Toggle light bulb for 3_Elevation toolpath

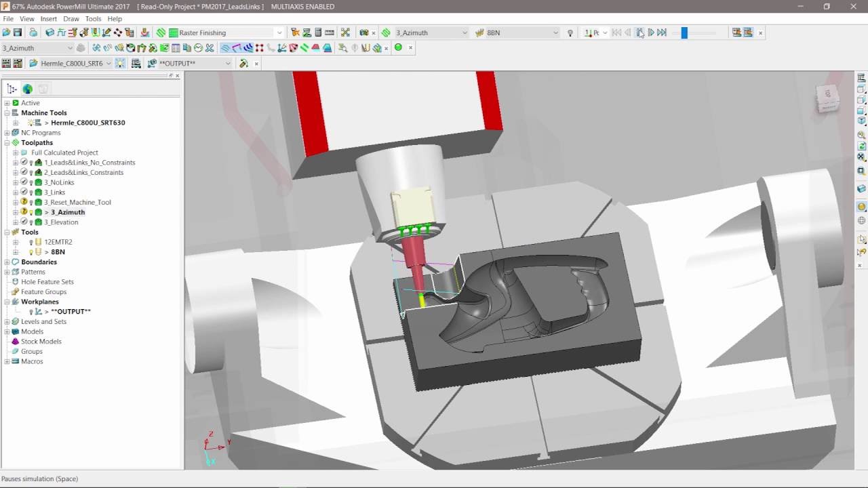pyautogui.click(x=31, y=222)
